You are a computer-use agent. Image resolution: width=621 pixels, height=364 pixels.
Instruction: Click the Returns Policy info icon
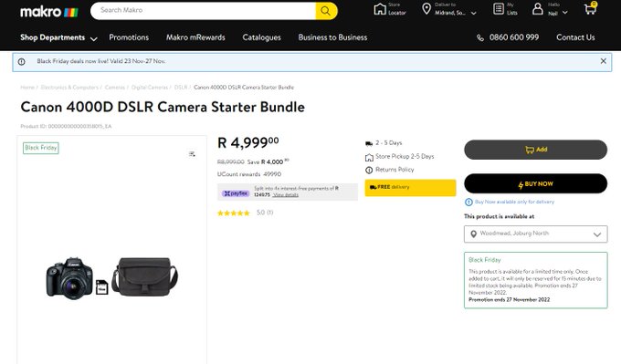[x=369, y=170]
